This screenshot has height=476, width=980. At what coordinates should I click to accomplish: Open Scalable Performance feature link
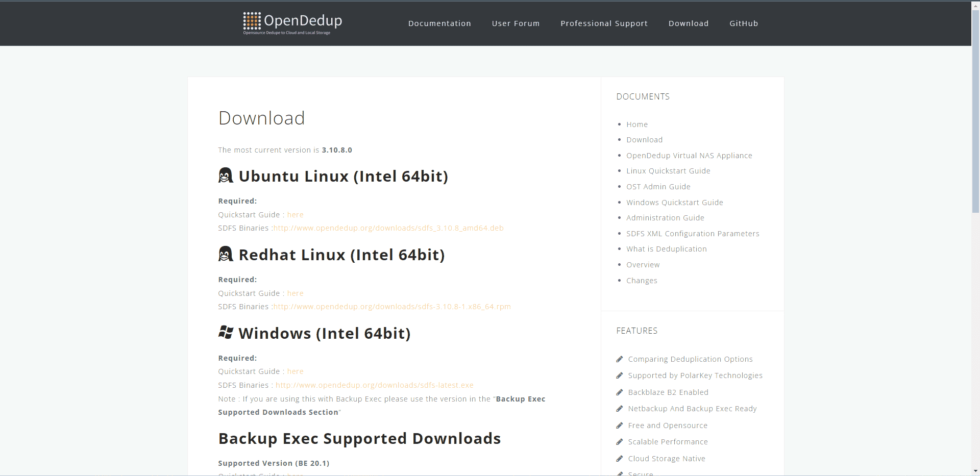tap(668, 442)
